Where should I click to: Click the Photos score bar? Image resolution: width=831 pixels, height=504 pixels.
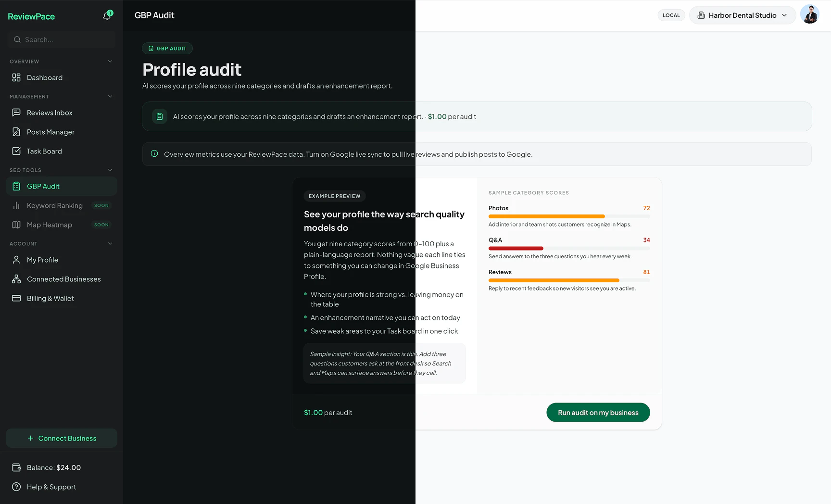569,216
